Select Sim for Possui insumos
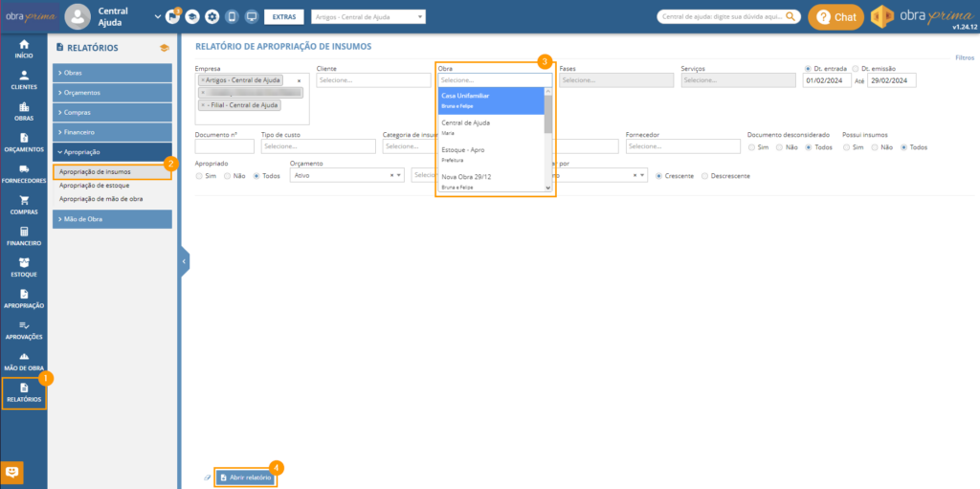Viewport: 980px width, 489px height. (846, 147)
